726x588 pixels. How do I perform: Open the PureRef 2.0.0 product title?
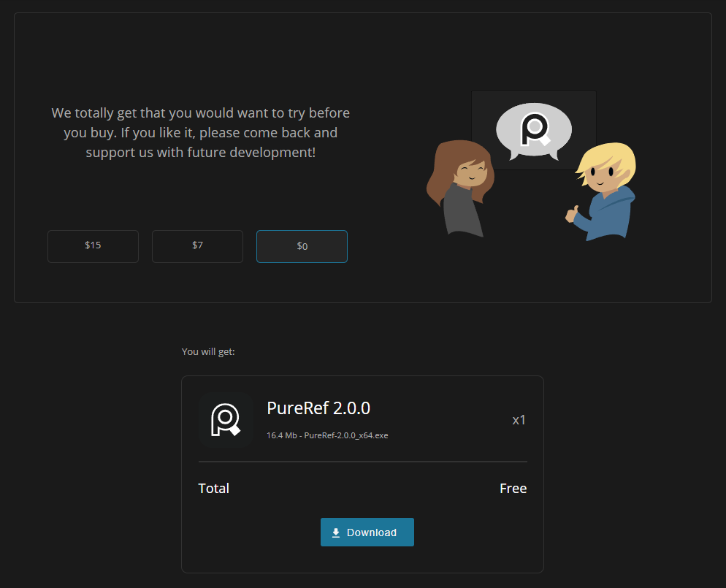click(318, 408)
